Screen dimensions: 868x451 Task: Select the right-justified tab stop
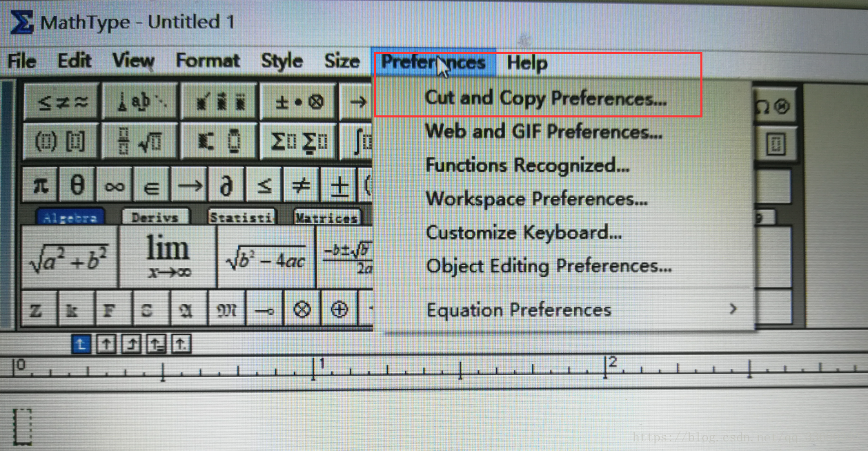[x=130, y=343]
